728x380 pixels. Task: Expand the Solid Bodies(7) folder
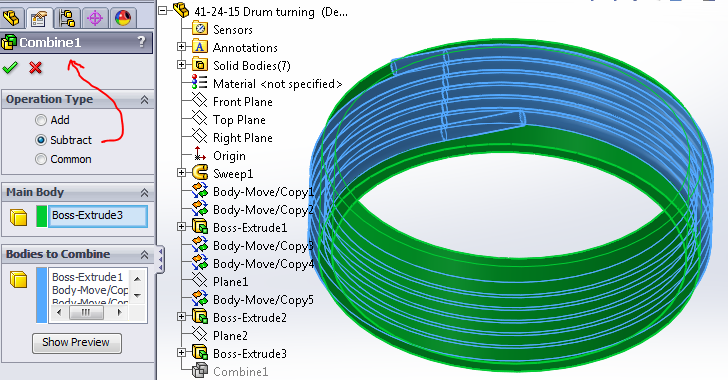click(182, 65)
